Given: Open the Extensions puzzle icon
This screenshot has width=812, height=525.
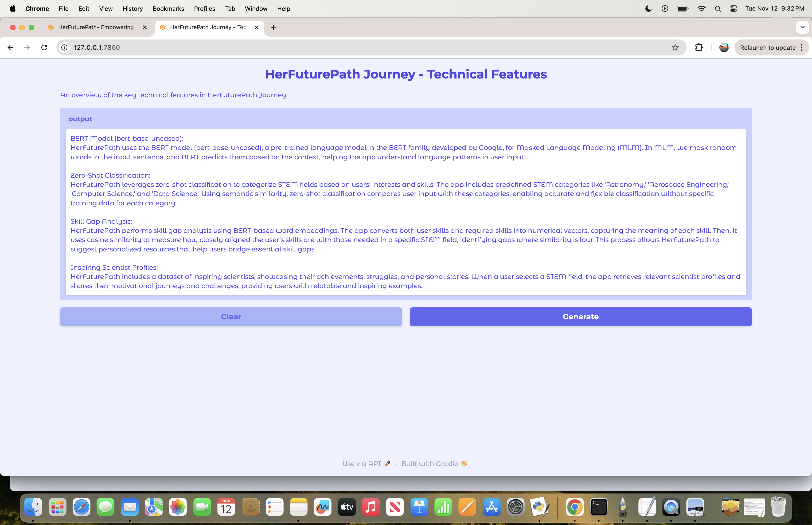Looking at the screenshot, I should tap(699, 47).
